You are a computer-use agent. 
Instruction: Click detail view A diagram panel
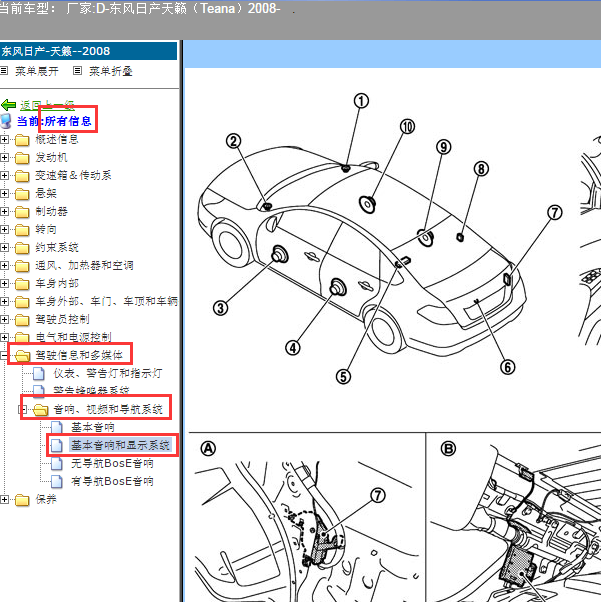(307, 518)
